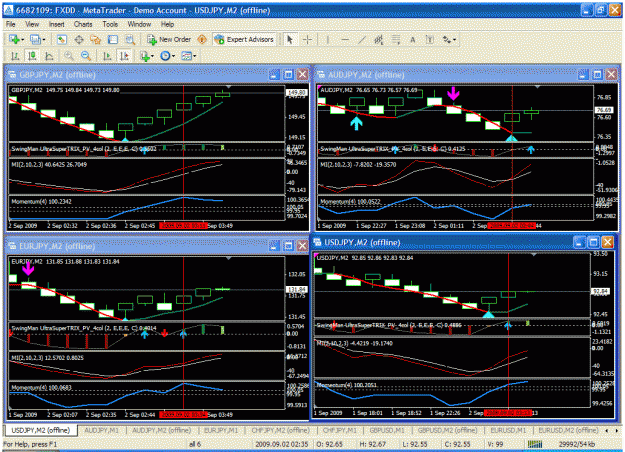Screen dimensions: 625x452
Task: Switch to CHFJPY,M1 chart tab
Action: 340,430
